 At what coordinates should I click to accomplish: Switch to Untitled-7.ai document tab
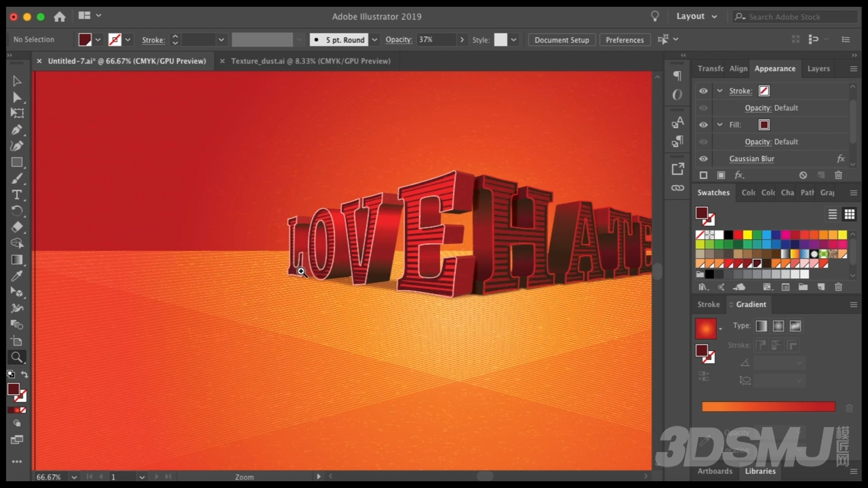pos(127,61)
